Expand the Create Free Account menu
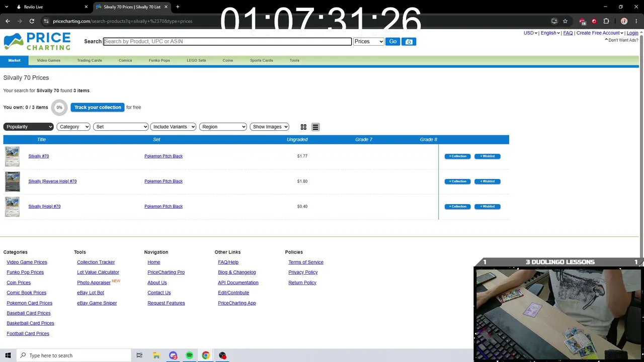This screenshot has height=362, width=644. tap(600, 33)
